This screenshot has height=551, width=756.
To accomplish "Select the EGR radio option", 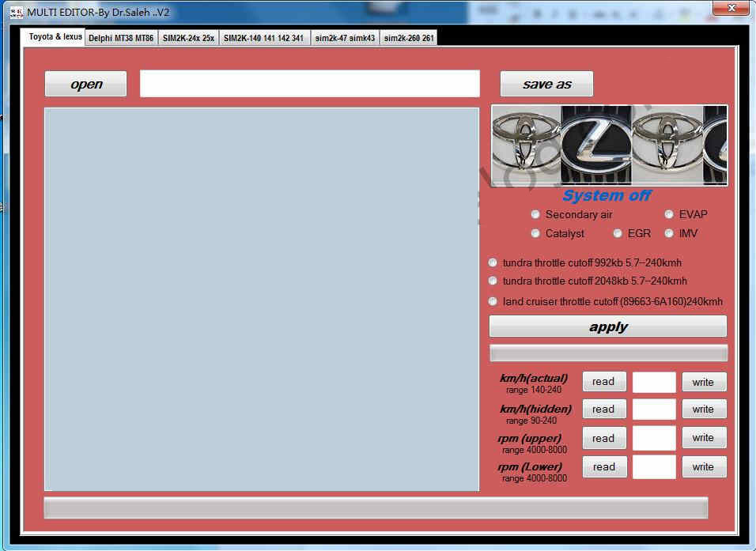I will tap(632, 234).
